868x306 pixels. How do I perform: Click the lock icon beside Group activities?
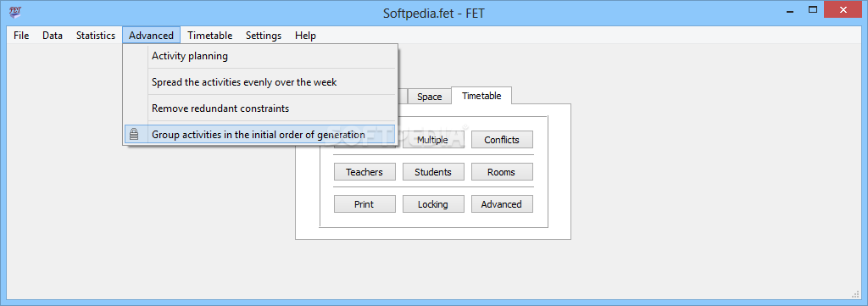pos(133,135)
